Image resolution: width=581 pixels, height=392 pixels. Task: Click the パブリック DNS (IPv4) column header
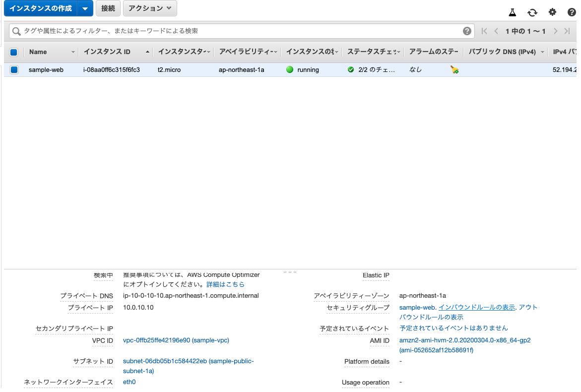(x=502, y=52)
